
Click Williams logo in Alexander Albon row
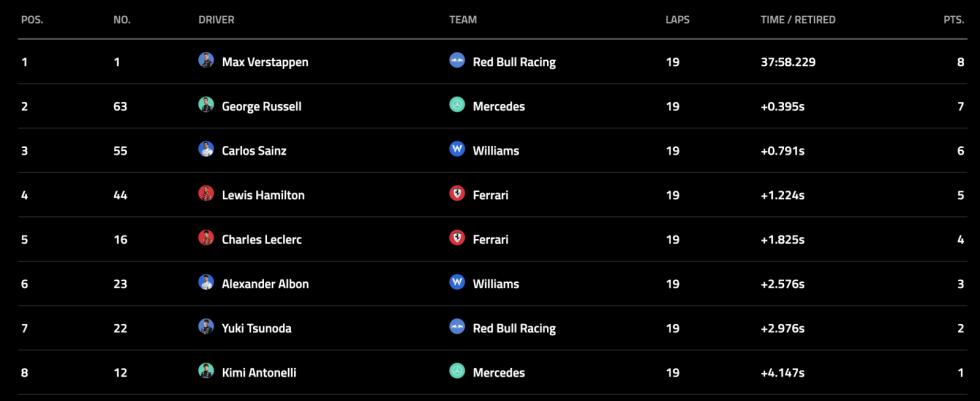(457, 283)
